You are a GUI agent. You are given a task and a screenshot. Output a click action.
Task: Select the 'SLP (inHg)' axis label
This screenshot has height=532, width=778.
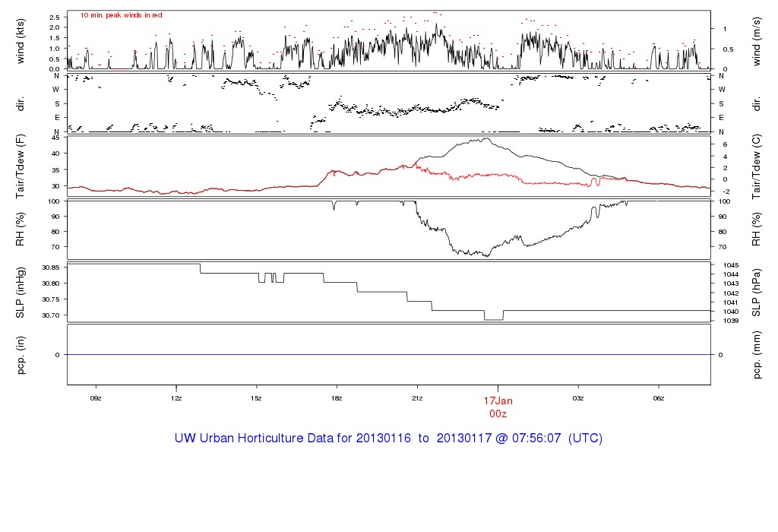pyautogui.click(x=21, y=293)
